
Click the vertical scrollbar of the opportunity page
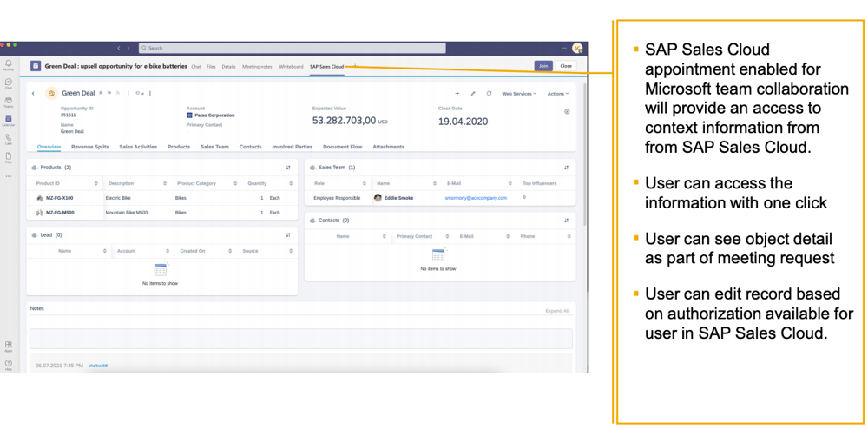point(584,155)
